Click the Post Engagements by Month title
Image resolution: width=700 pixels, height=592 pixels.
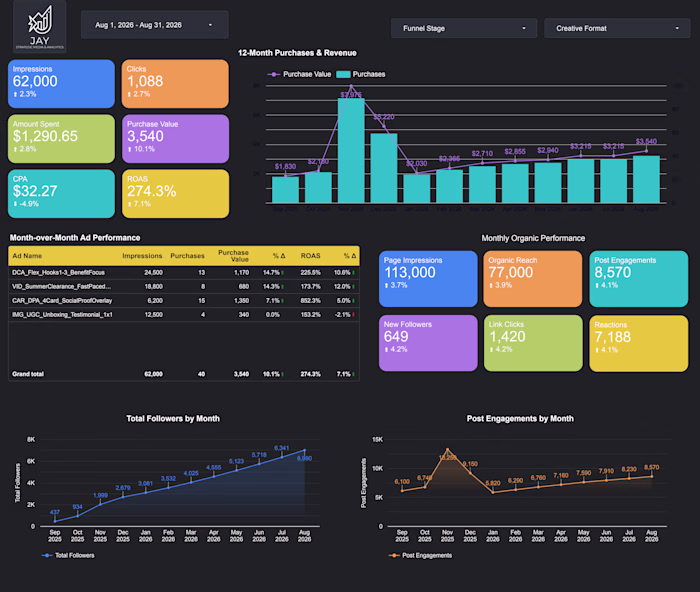click(x=520, y=419)
